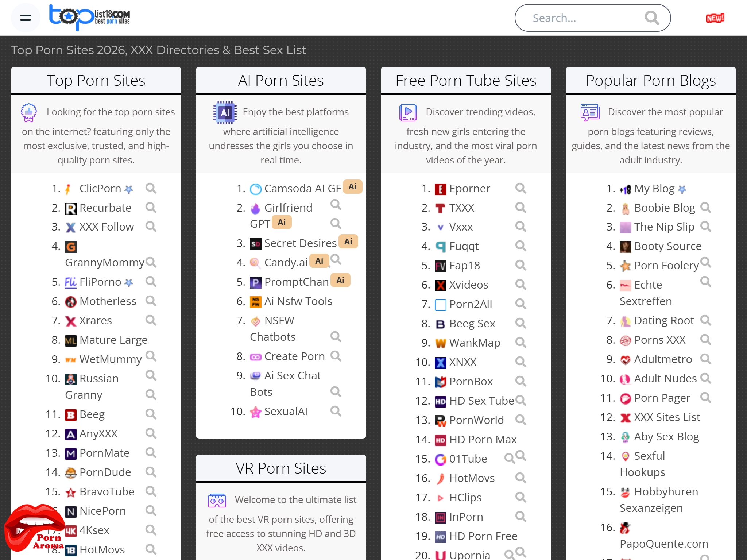The width and height of the screenshot is (747, 560).
Task: Open the VR Porn Sites heading
Action: pyautogui.click(x=280, y=468)
